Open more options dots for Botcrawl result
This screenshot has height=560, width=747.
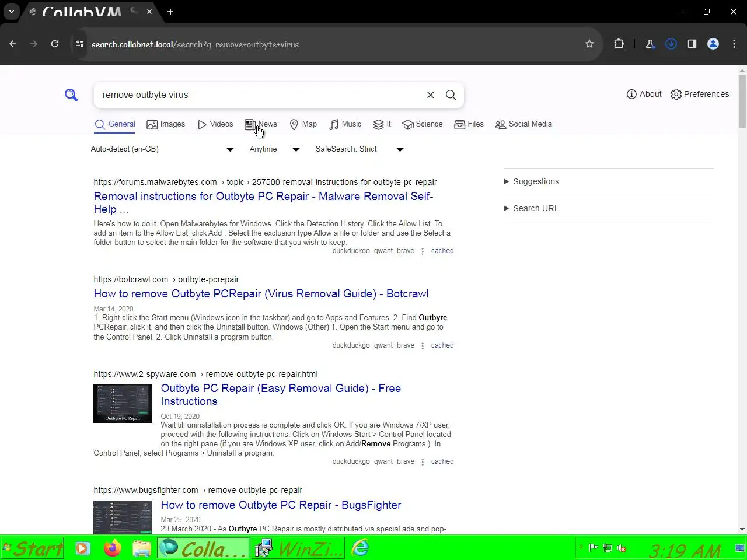tap(423, 346)
